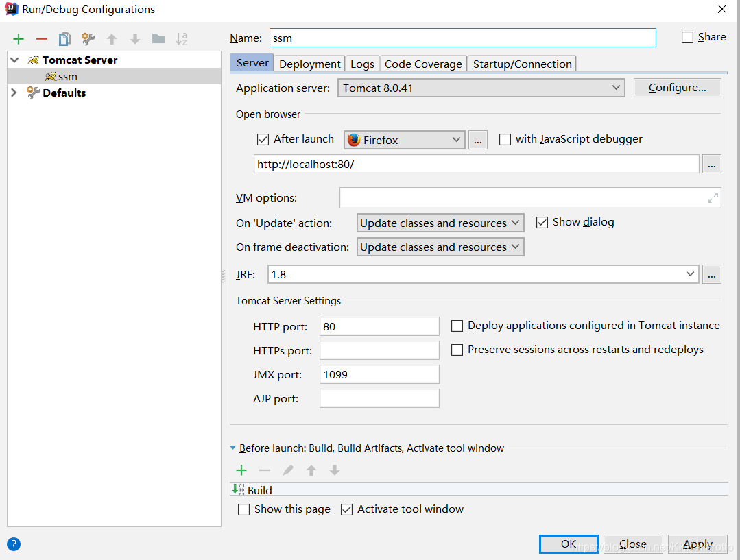Click the JMX port field
Screen dimensions: 740x560
pos(379,375)
